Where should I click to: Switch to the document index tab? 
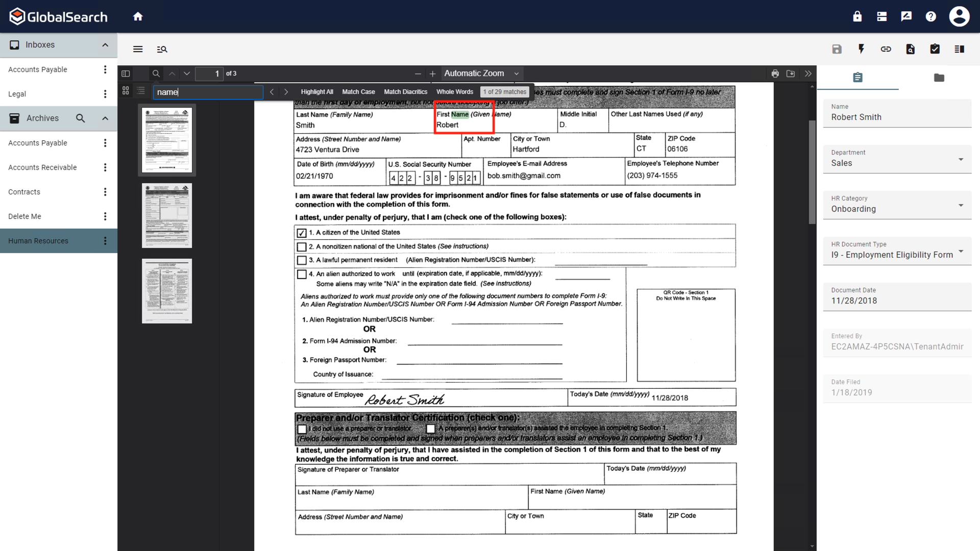pyautogui.click(x=858, y=78)
